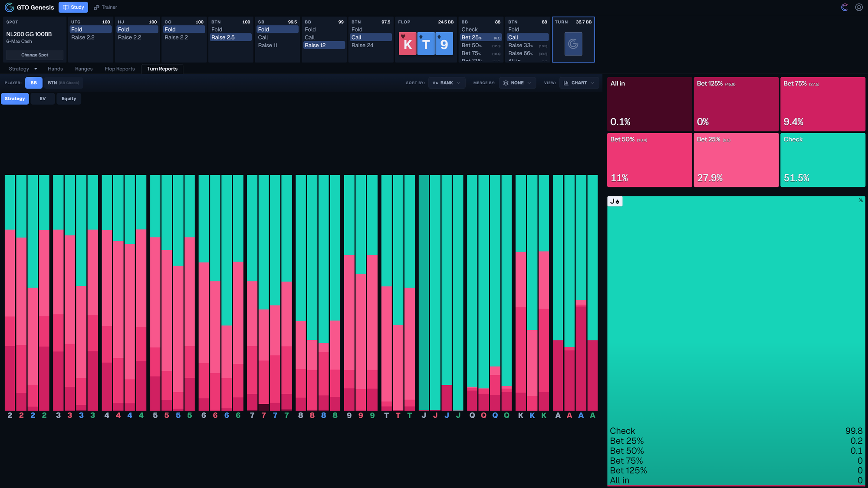
Task: Open the Sort By Rank dropdown
Action: [447, 83]
